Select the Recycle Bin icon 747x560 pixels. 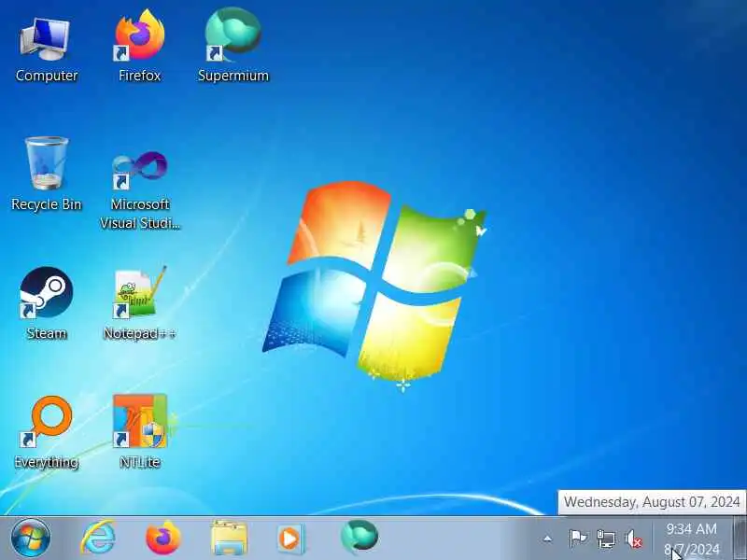(46, 175)
